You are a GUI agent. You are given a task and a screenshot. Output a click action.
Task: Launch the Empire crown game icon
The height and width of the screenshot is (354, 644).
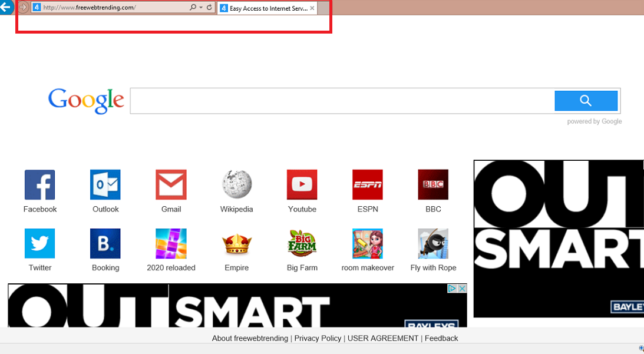pos(237,243)
